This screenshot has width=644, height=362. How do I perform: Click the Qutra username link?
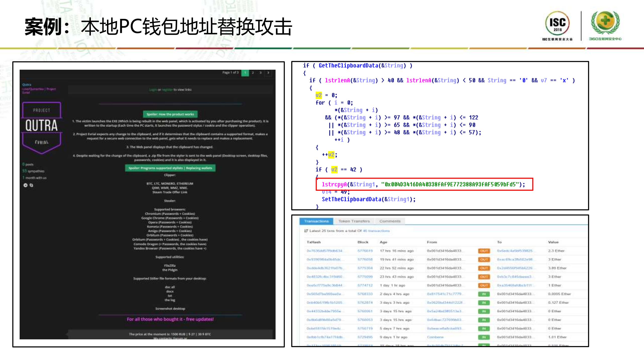coord(27,85)
